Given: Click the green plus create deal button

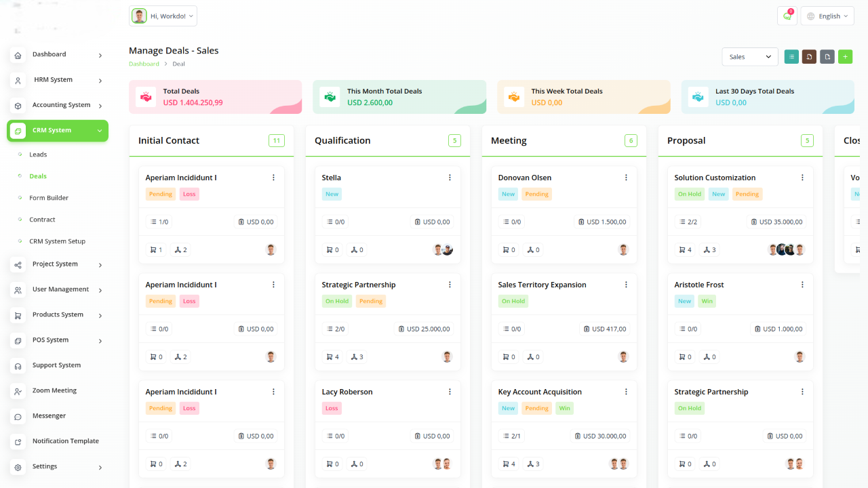Looking at the screenshot, I should click(845, 57).
